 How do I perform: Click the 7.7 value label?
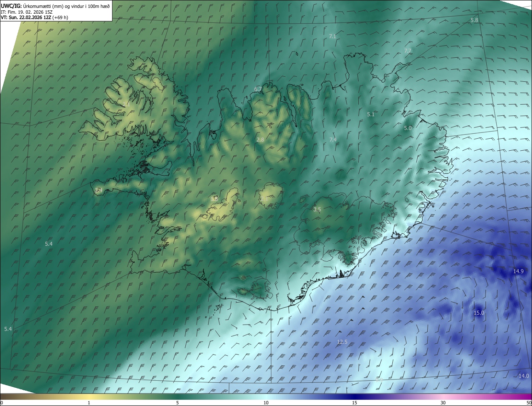click(408, 51)
